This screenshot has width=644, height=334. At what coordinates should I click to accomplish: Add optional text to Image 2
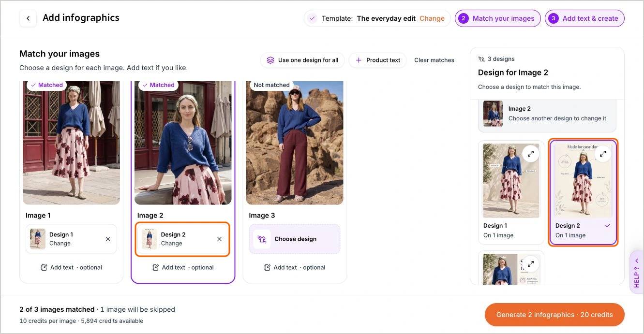183,267
